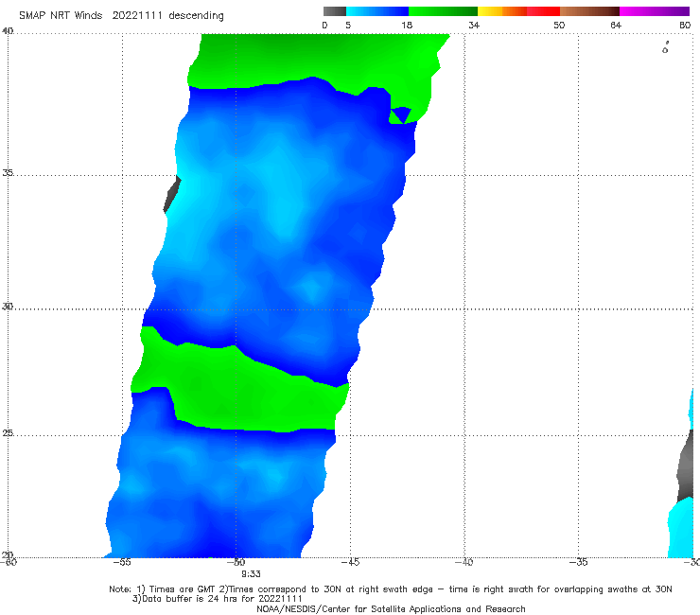This screenshot has height=615, width=700.
Task: Click the NOAA/NESDIS credit line
Action: coord(391,608)
